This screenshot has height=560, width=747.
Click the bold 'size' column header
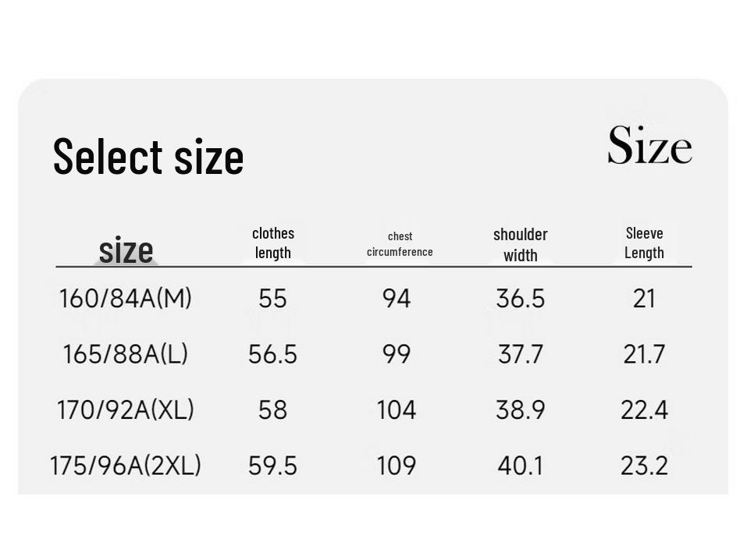tap(126, 250)
